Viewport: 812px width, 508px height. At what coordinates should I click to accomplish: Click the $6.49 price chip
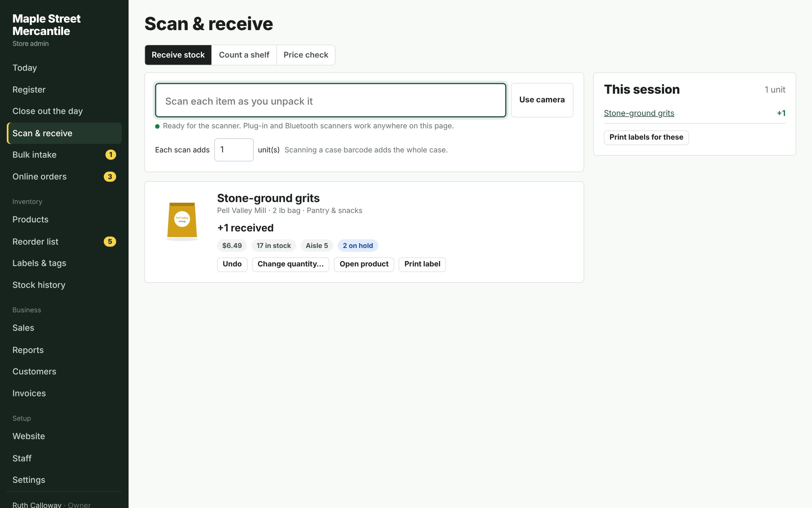coord(232,246)
